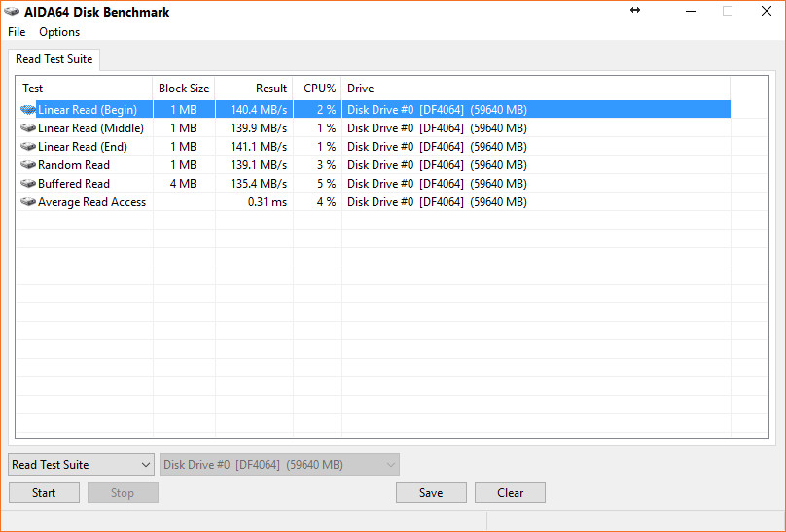The image size is (786, 532).
Task: Minimize the AIDA64 Disk Benchmark window
Action: pyautogui.click(x=691, y=11)
